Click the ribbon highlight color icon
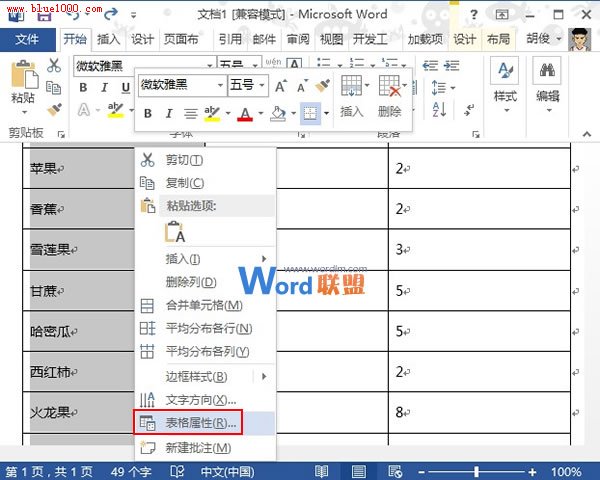This screenshot has width=600, height=480. pyautogui.click(x=115, y=110)
